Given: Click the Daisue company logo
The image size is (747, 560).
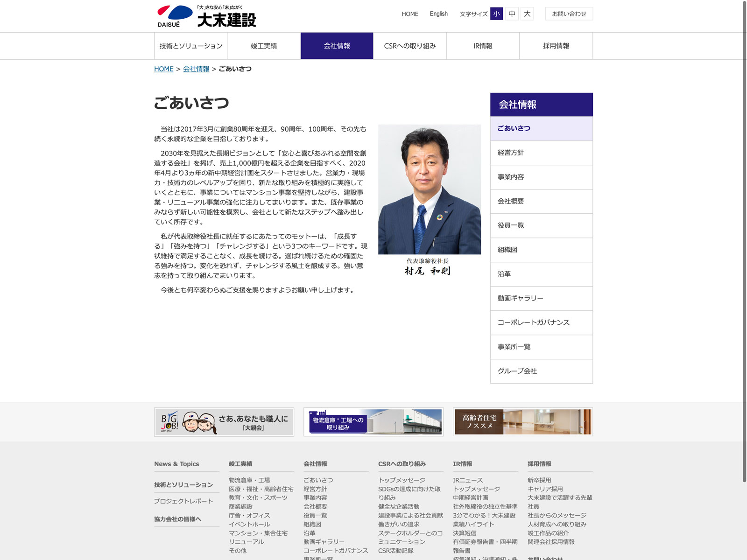Looking at the screenshot, I should tap(206, 16).
